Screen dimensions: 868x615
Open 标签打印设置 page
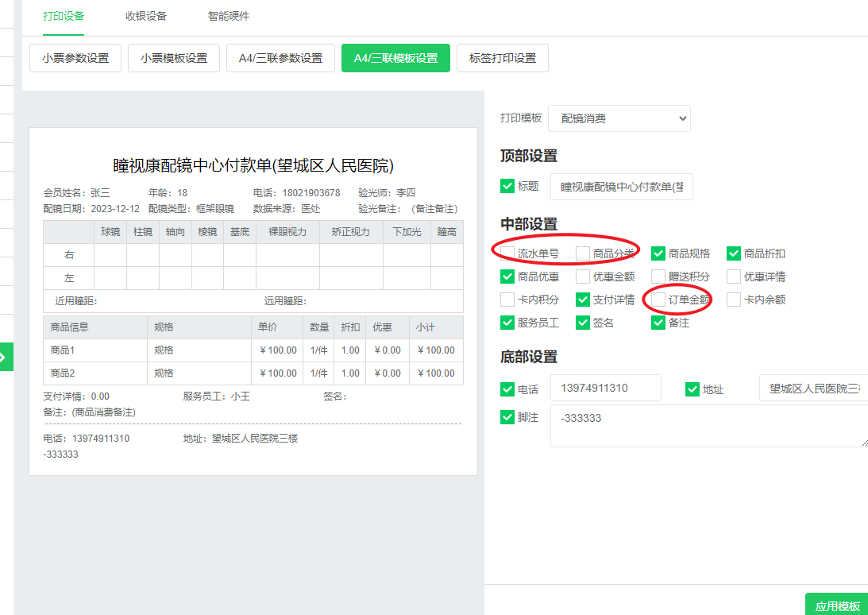pos(502,58)
